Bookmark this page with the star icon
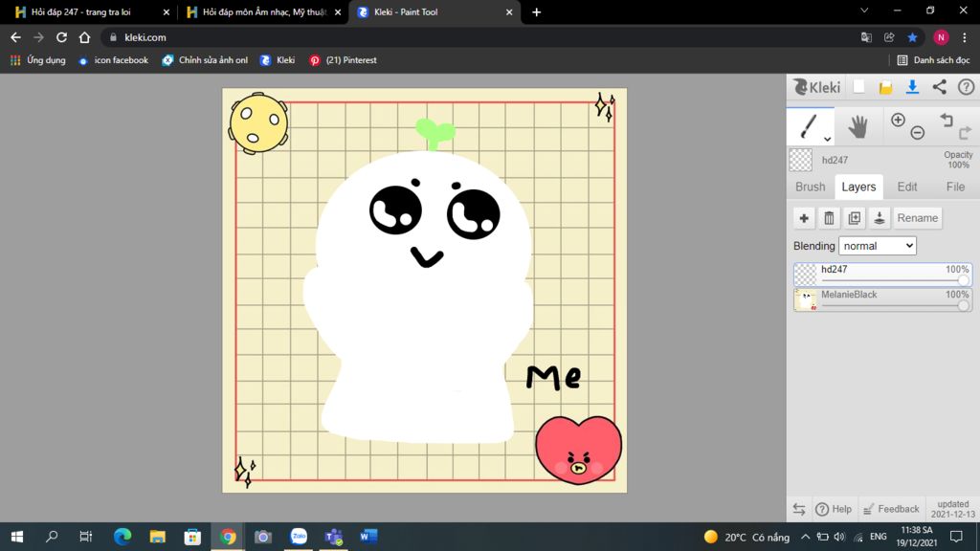The width and height of the screenshot is (980, 551). pyautogui.click(x=912, y=37)
